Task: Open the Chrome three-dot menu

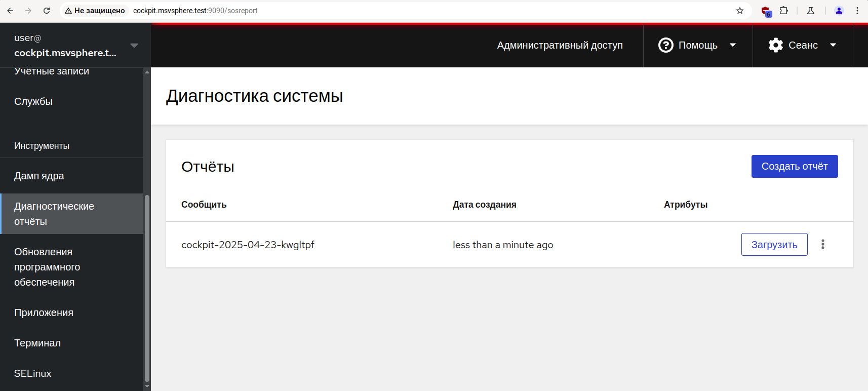Action: click(857, 11)
